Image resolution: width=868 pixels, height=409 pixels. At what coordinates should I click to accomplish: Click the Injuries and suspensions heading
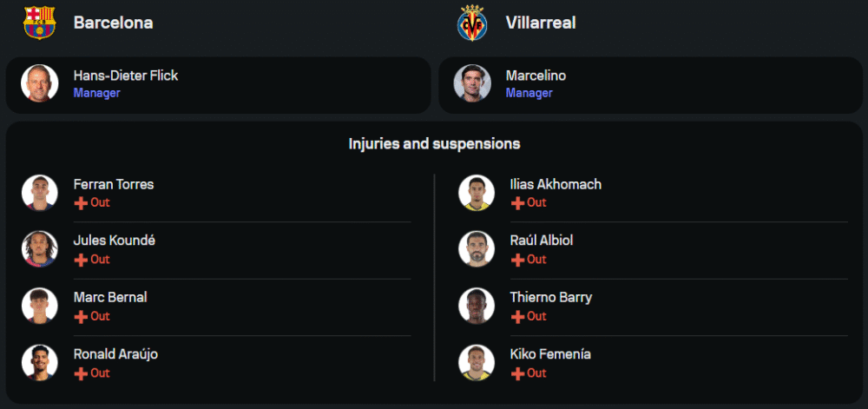(x=434, y=143)
